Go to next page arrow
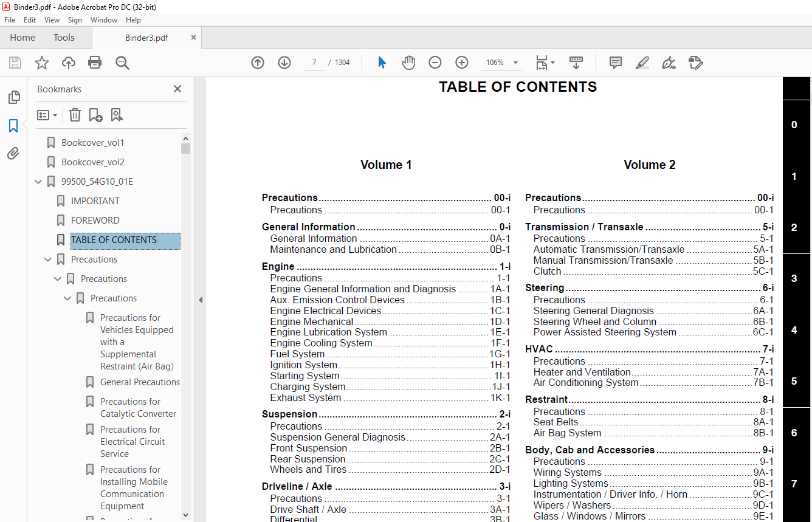This screenshot has height=522, width=812. [x=284, y=63]
